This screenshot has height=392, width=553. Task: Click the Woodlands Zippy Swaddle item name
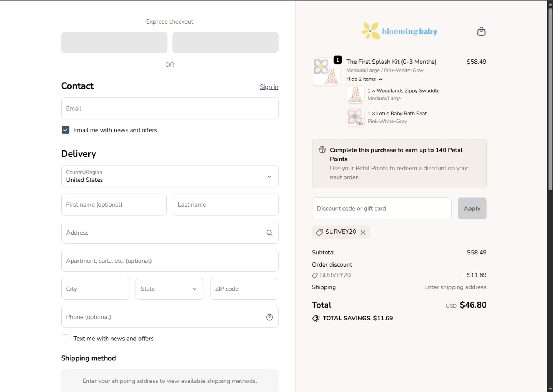(x=408, y=91)
